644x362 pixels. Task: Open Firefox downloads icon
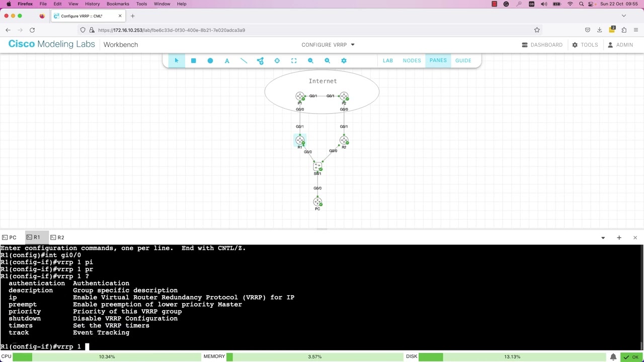tap(599, 30)
